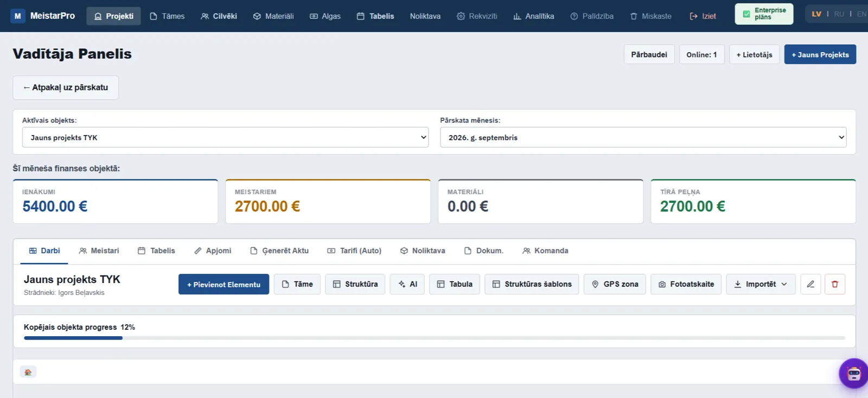868x398 pixels.
Task: Open Struktūra layout view
Action: [x=355, y=284]
